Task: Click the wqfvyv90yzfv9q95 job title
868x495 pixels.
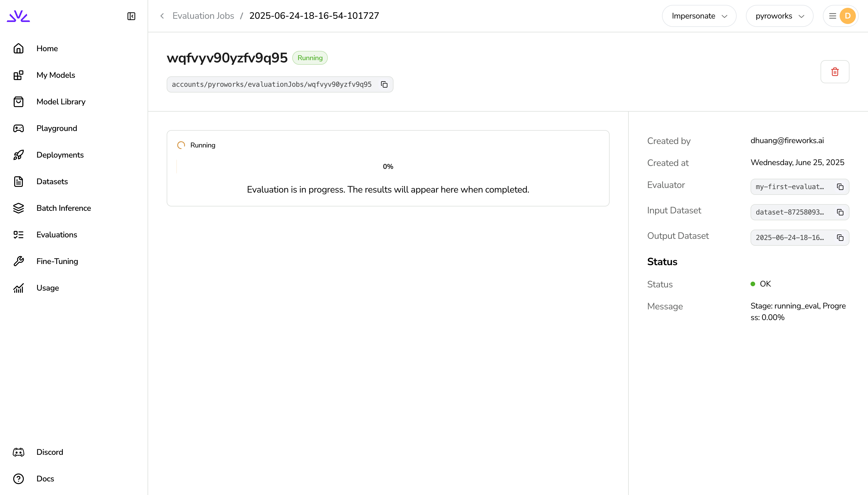Action: (227, 58)
